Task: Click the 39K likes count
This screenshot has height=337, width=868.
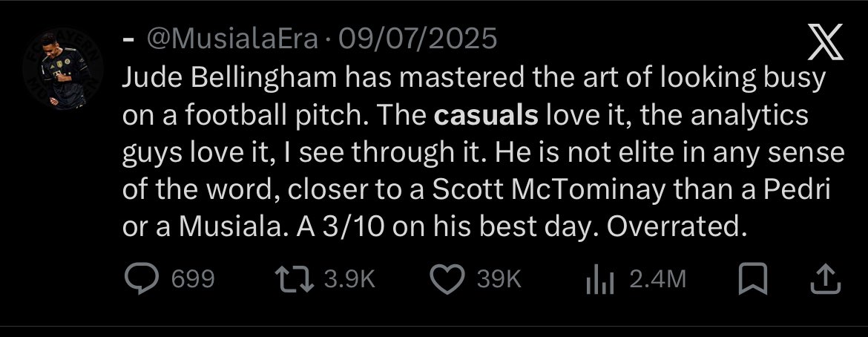Action: pos(499,279)
